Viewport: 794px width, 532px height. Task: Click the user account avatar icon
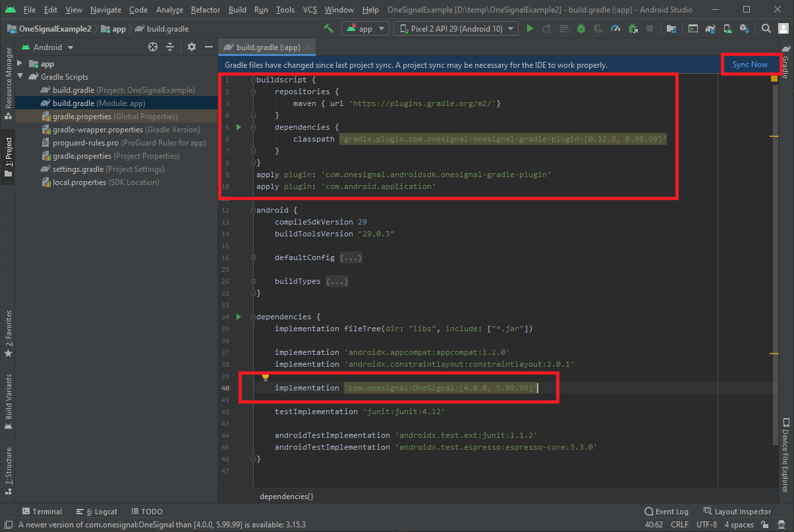pyautogui.click(x=783, y=28)
